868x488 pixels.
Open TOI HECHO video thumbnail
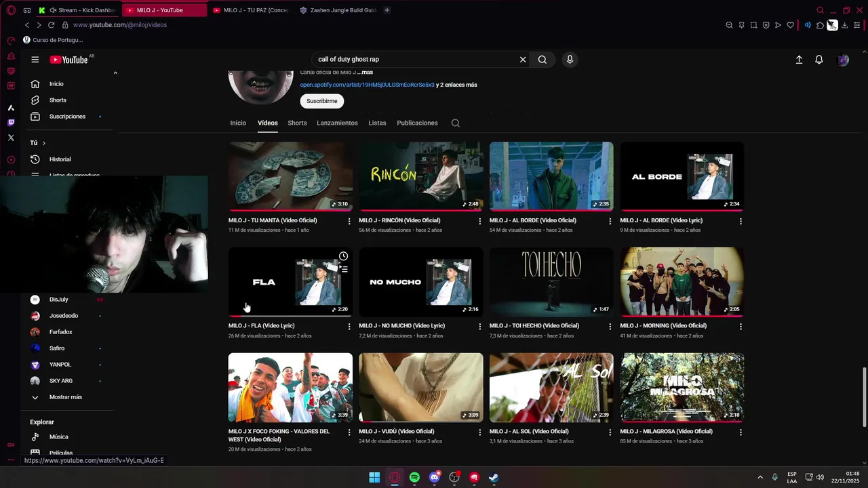[x=551, y=282]
